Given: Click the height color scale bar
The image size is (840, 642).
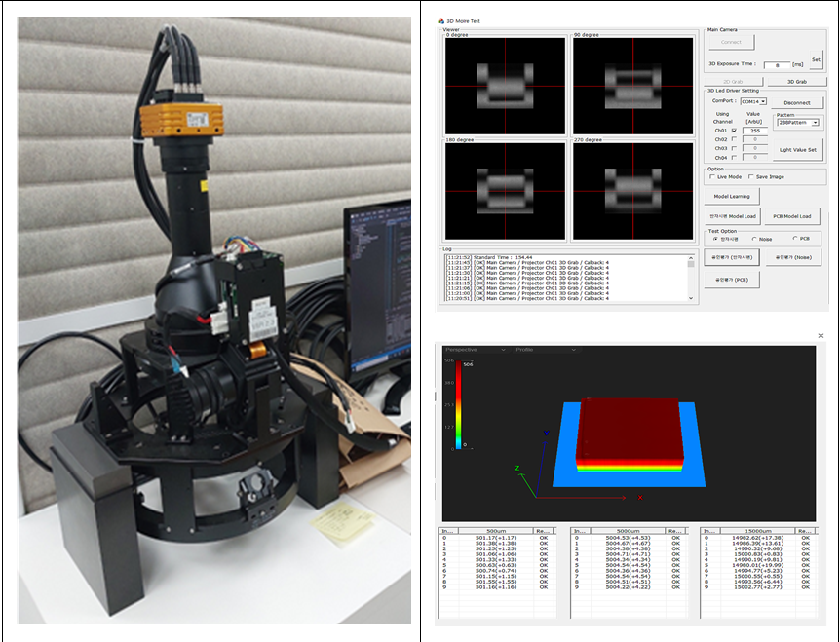Looking at the screenshot, I should 459,403.
